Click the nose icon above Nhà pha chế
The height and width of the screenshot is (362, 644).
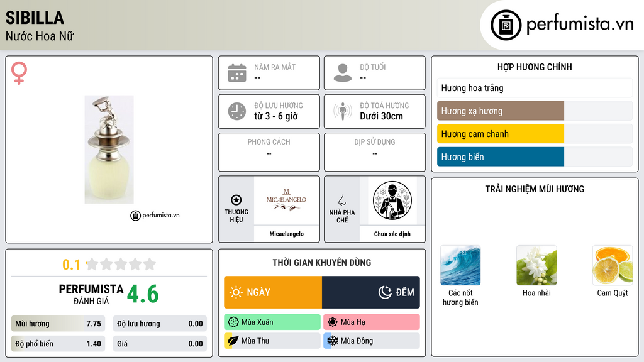(341, 200)
